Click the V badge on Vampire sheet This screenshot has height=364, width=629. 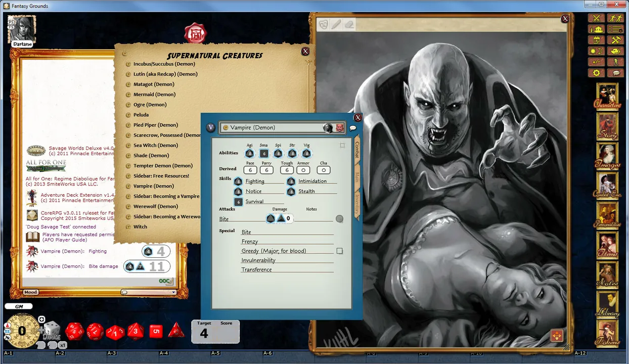[x=211, y=127]
